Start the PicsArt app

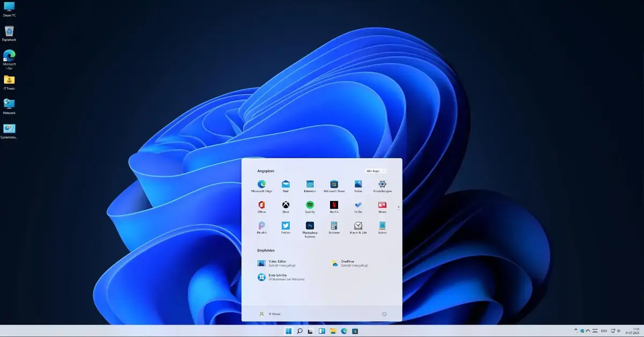(x=261, y=226)
